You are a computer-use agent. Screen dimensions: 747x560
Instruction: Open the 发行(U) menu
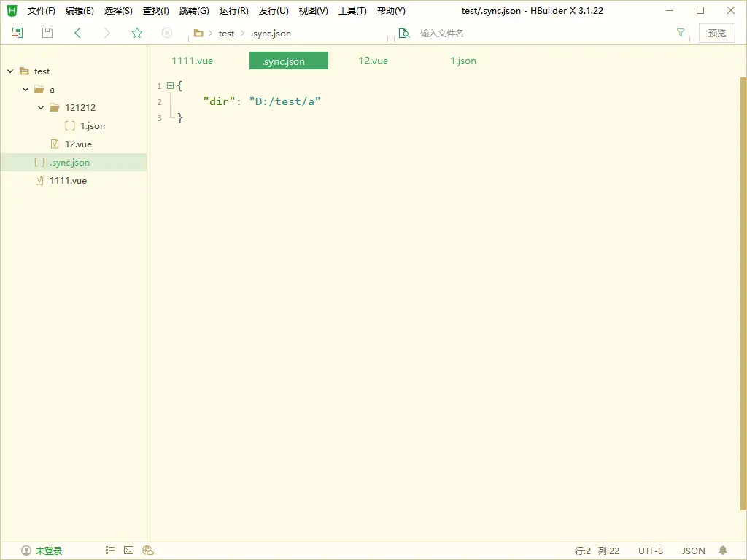(x=274, y=10)
